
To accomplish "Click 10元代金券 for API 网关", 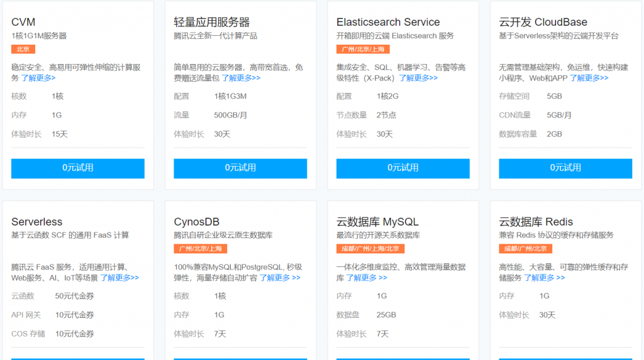I will (74, 315).
